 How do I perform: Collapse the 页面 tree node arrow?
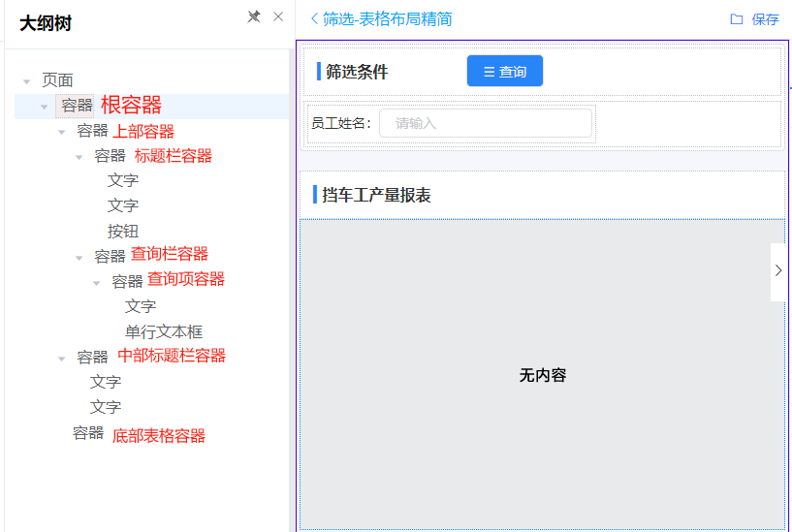pyautogui.click(x=27, y=81)
